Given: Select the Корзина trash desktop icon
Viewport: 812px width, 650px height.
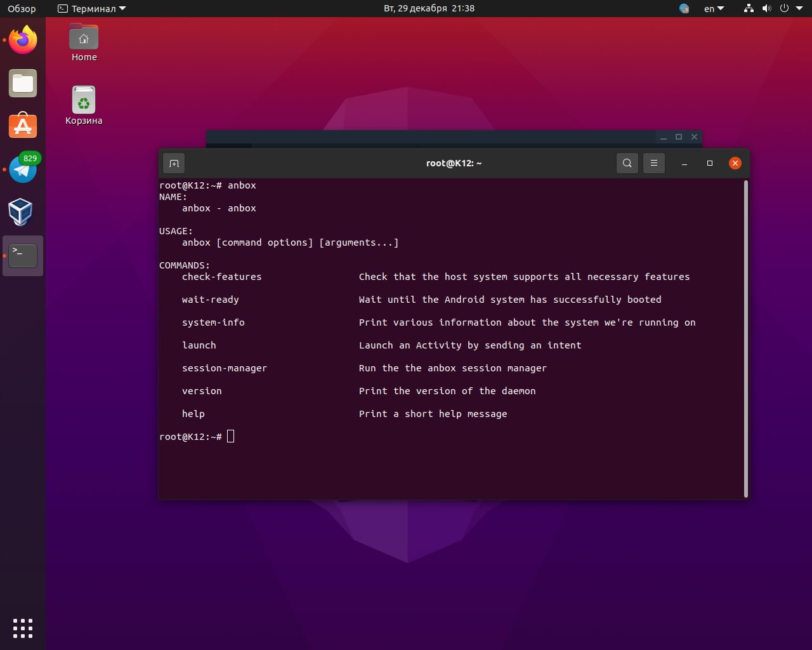Looking at the screenshot, I should tap(84, 105).
